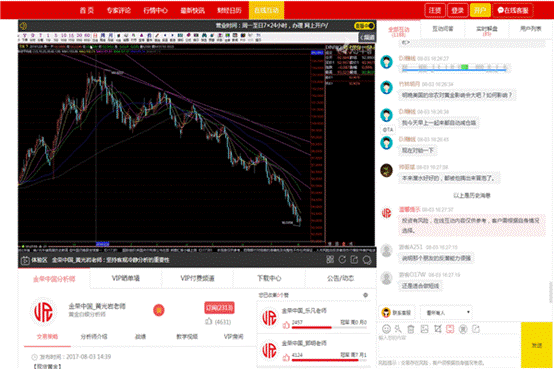Select 财经日历 in the top navigation
This screenshot has width=554, height=369.
coord(229,10)
